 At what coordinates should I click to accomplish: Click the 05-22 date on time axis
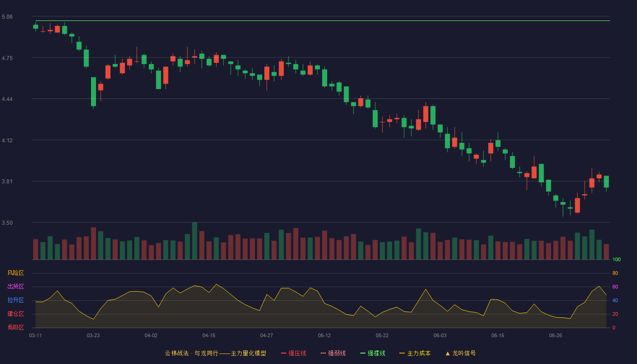click(382, 335)
